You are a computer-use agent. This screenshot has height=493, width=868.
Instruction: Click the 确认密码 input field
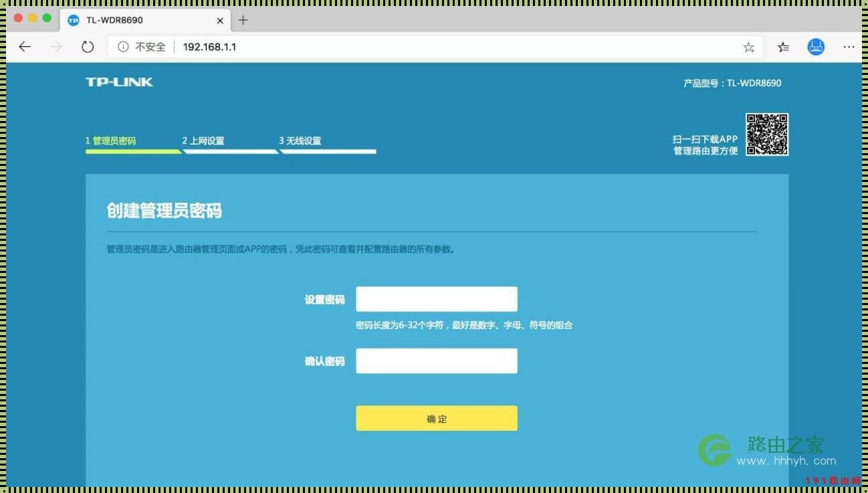coord(437,361)
